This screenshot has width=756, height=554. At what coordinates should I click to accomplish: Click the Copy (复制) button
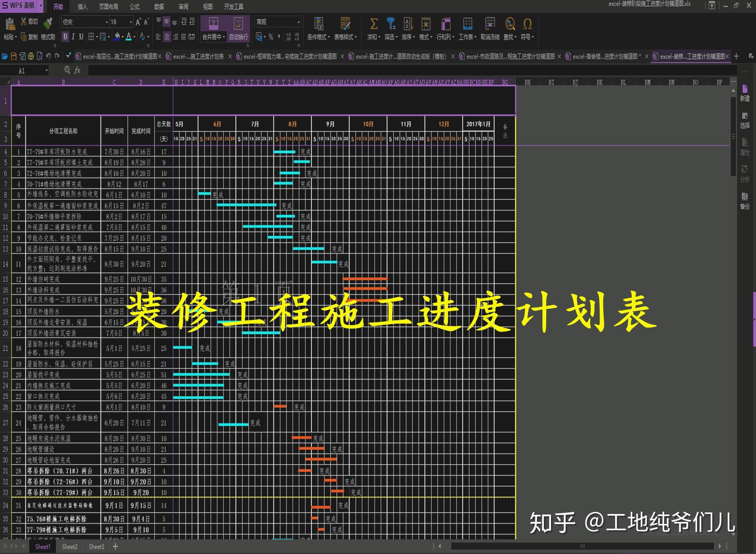29,37
